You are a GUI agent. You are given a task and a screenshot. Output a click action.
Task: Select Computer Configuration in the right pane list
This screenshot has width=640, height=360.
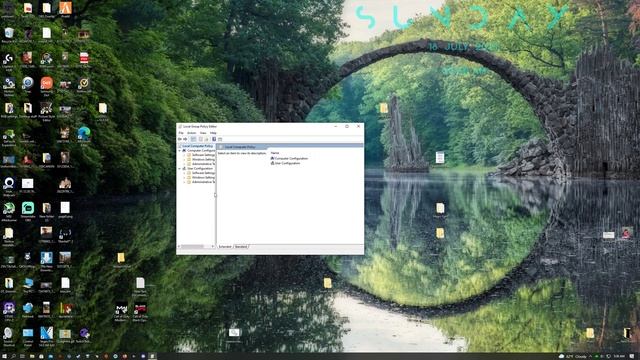pos(289,158)
